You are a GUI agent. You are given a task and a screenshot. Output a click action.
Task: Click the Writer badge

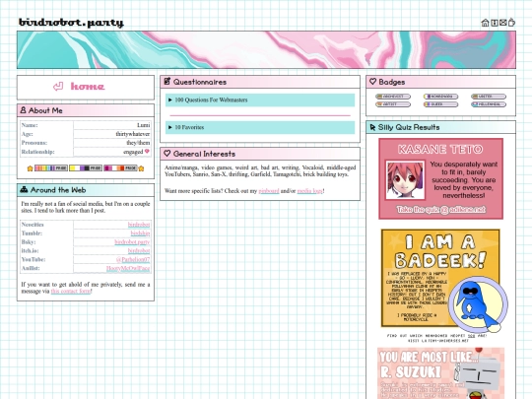489,97
